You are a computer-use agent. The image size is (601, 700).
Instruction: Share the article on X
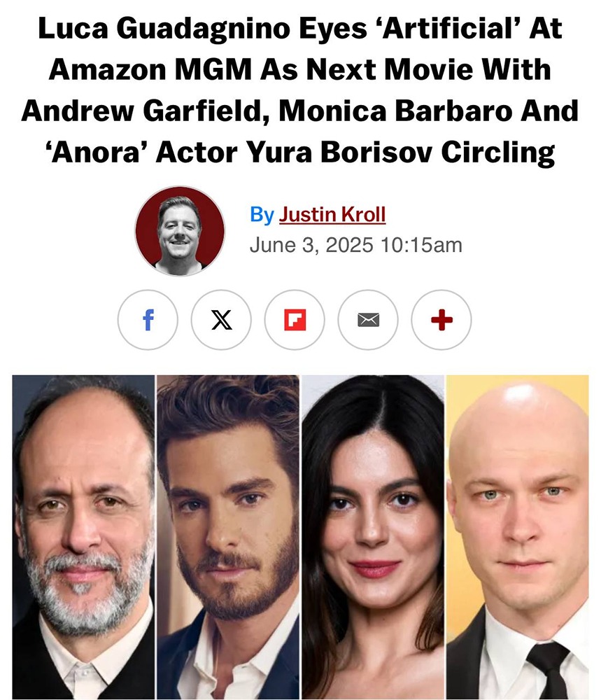[x=221, y=320]
